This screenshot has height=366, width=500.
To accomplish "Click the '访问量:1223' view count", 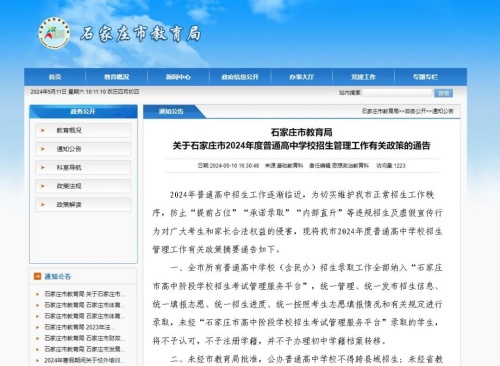I will (x=391, y=165).
